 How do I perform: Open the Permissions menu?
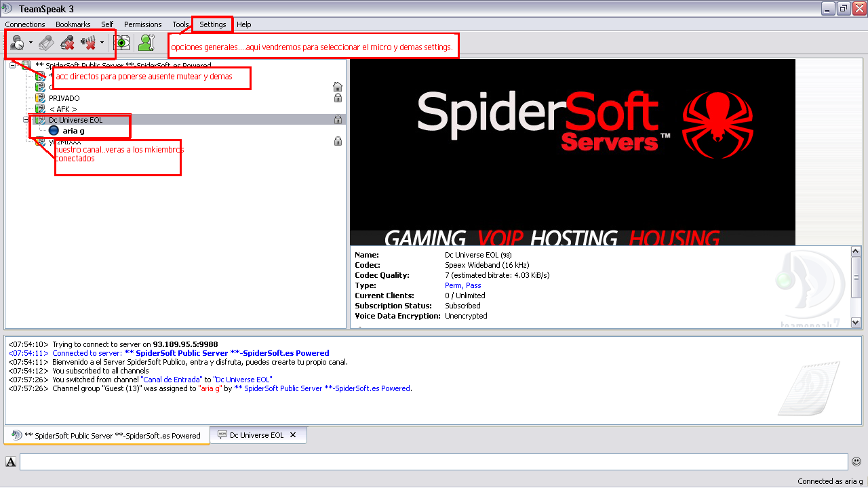143,24
